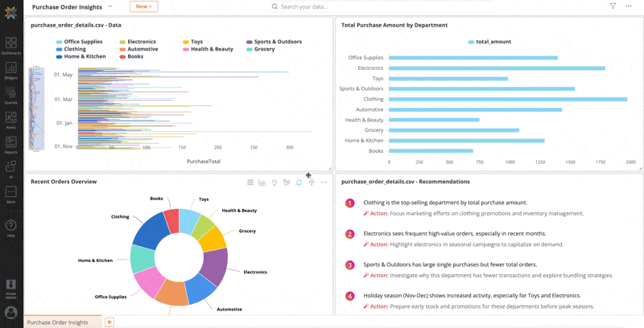The height and width of the screenshot is (328, 644).
Task: Open Dashboards in the left sidebar
Action: 10,45
